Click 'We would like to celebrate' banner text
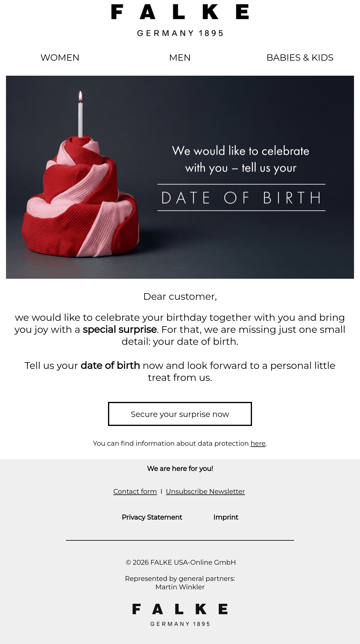The width and height of the screenshot is (360, 644). [241, 151]
